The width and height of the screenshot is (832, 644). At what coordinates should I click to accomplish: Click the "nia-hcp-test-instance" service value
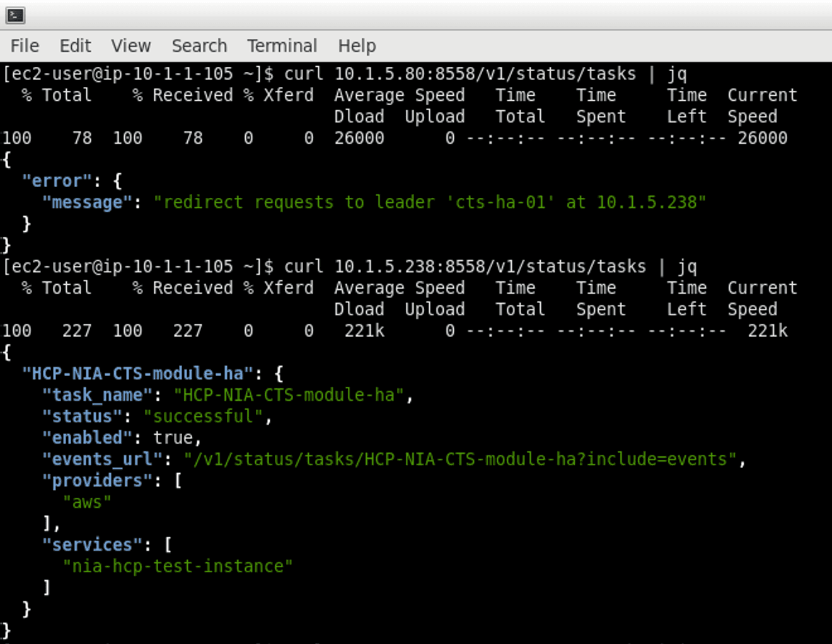coord(177,567)
